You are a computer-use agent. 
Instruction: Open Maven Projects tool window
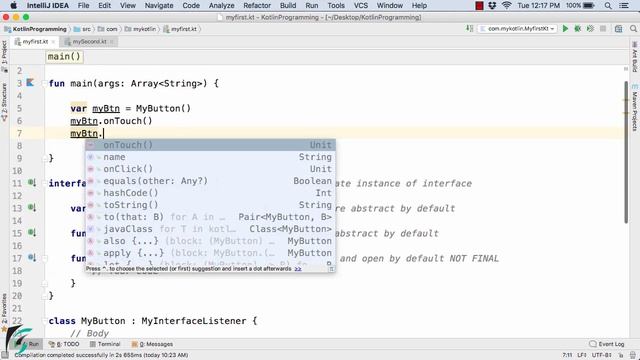click(x=635, y=108)
